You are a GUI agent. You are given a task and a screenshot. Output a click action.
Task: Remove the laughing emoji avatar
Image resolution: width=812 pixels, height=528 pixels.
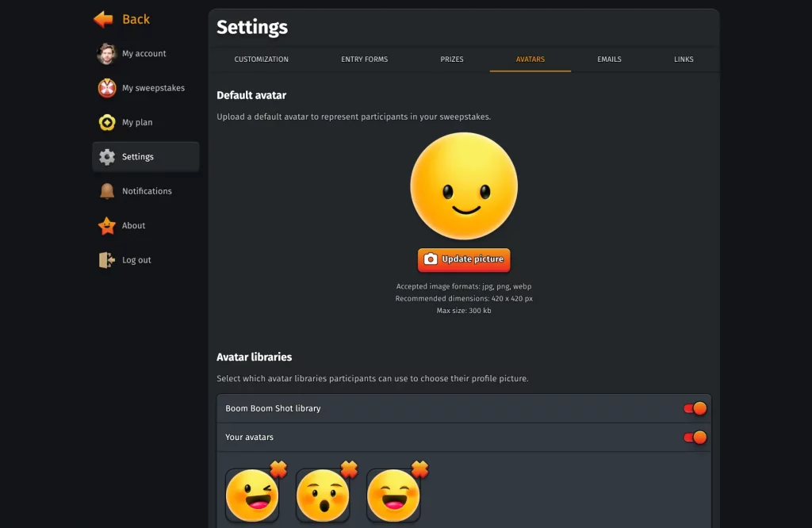pos(419,469)
